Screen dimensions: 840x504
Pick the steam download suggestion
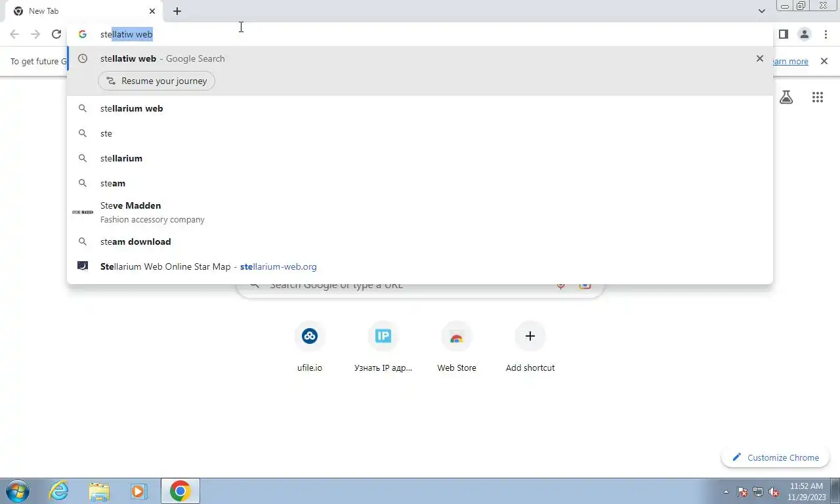coord(420,241)
